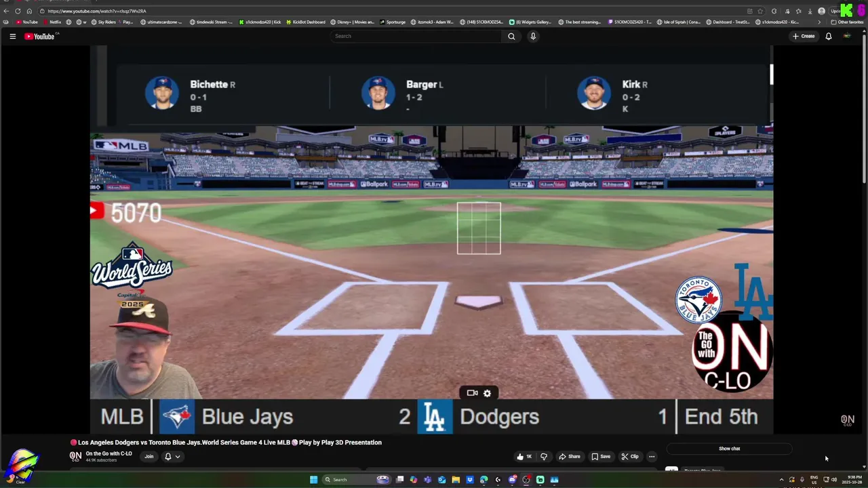
Task: Go to YouTube home via logo
Action: (x=39, y=36)
